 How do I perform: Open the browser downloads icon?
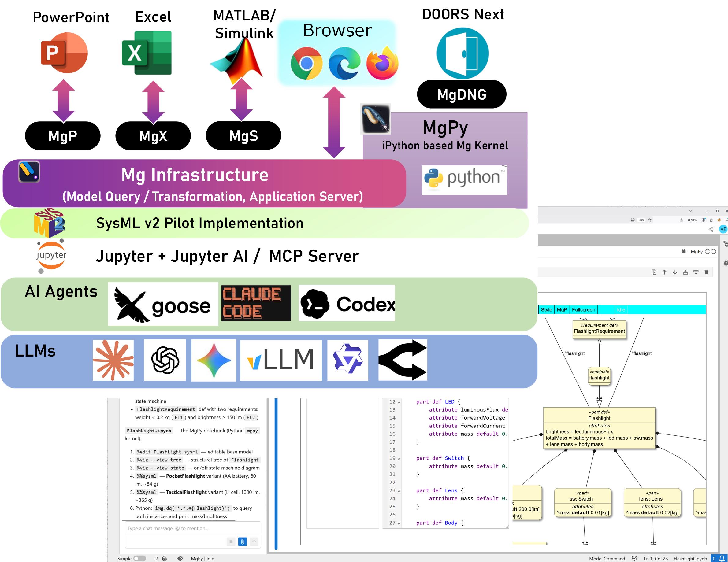click(681, 220)
